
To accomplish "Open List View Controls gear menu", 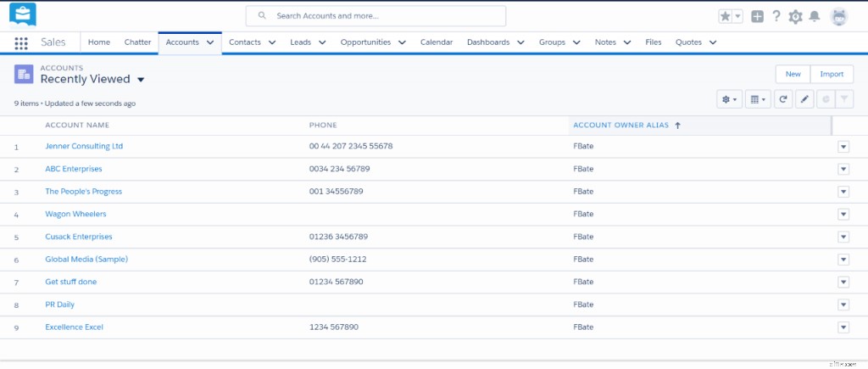I will (729, 99).
